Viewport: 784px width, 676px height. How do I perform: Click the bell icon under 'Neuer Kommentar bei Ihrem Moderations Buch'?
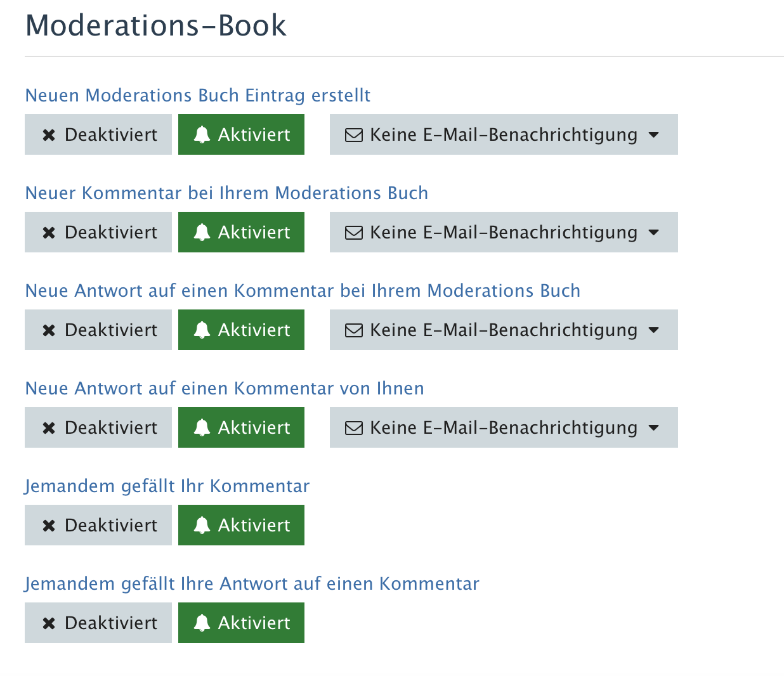click(202, 232)
